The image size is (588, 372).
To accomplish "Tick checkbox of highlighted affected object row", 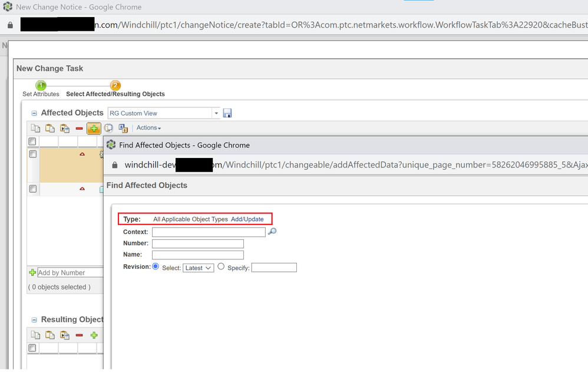I will point(33,154).
